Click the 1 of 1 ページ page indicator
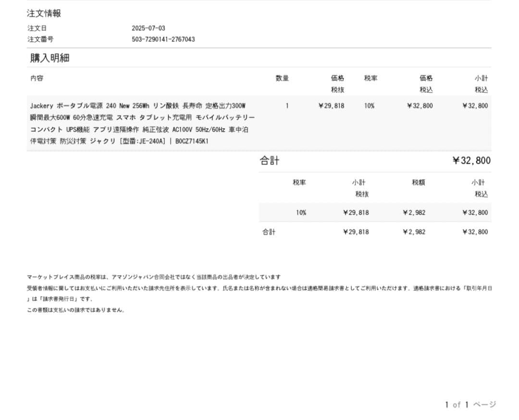 (x=470, y=405)
